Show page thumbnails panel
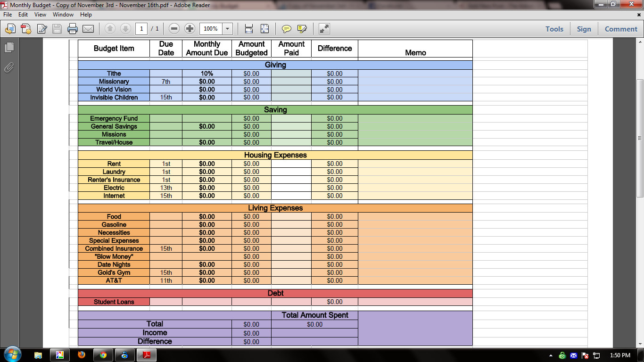 (9, 48)
